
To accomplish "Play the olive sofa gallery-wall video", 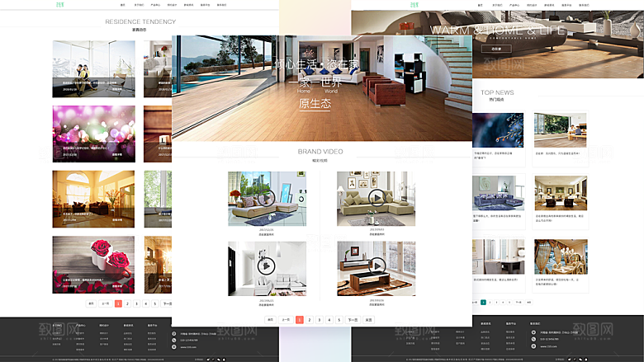I will click(x=376, y=198).
